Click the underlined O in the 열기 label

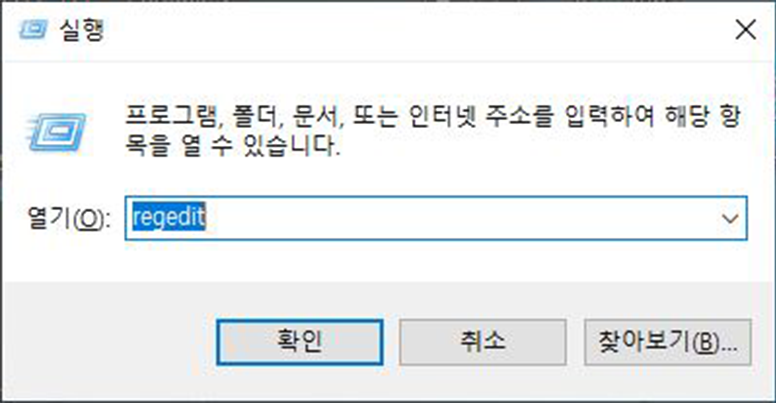[x=89, y=219]
